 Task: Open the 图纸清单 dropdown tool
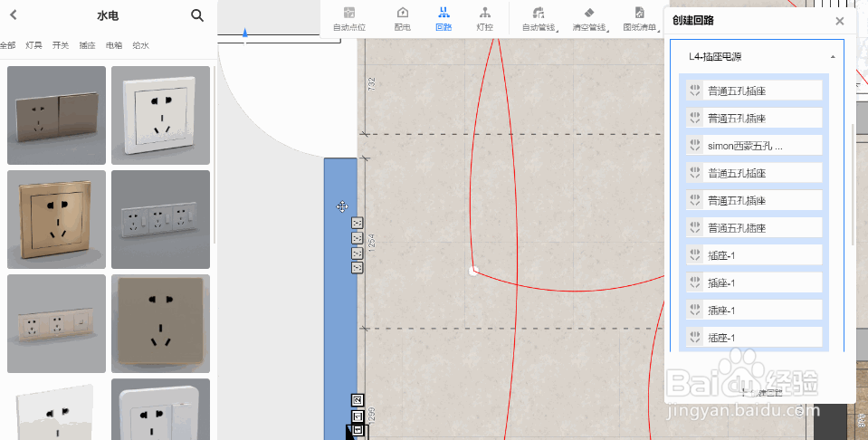click(640, 19)
